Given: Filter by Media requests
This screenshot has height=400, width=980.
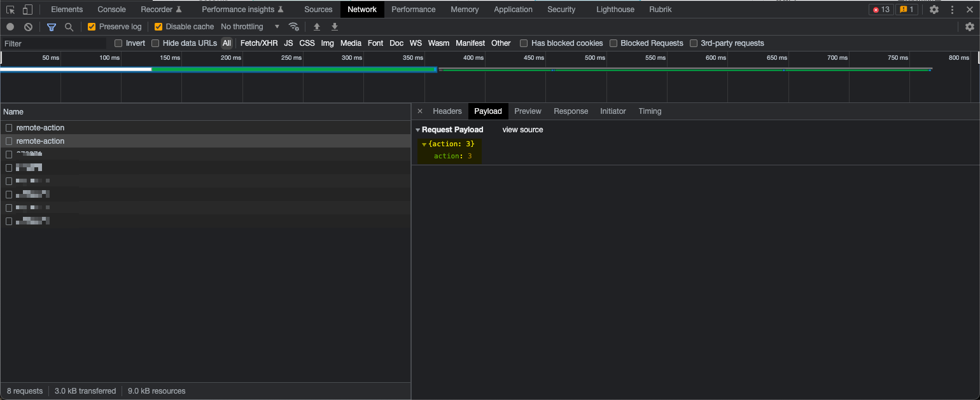Looking at the screenshot, I should click(x=351, y=43).
